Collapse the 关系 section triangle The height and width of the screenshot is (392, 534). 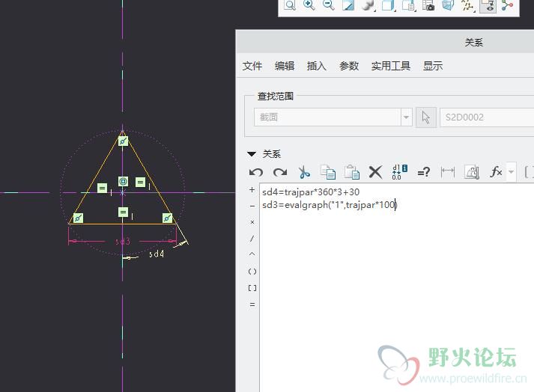click(252, 154)
